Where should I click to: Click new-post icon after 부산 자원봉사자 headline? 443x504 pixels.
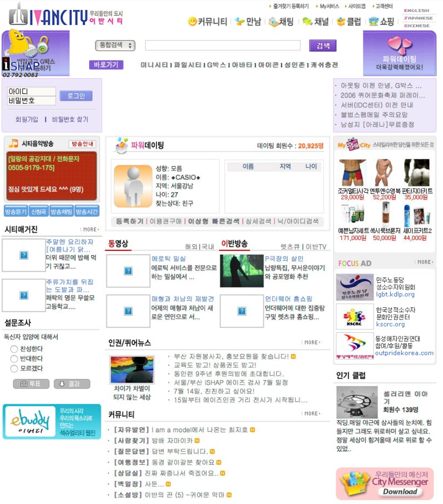click(x=293, y=356)
